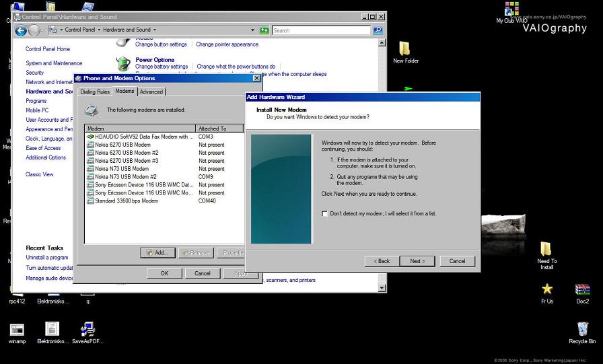Open the Power Options battery icon

pos(123,63)
